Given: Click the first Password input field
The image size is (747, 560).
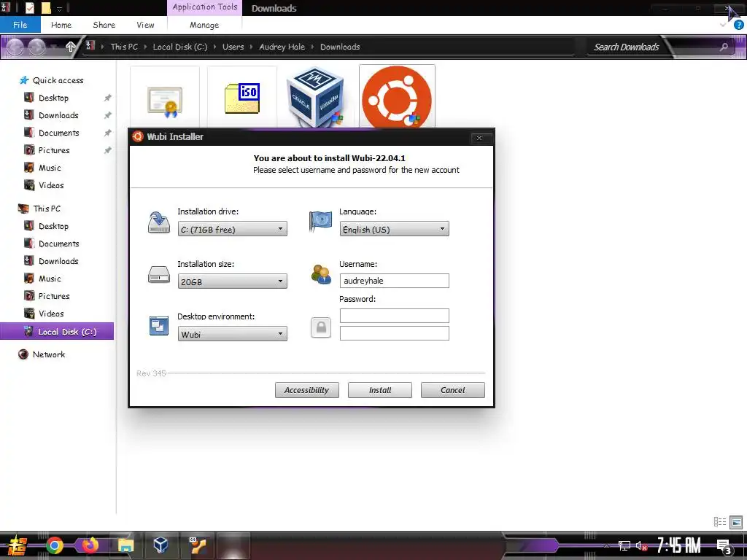Looking at the screenshot, I should [x=394, y=315].
